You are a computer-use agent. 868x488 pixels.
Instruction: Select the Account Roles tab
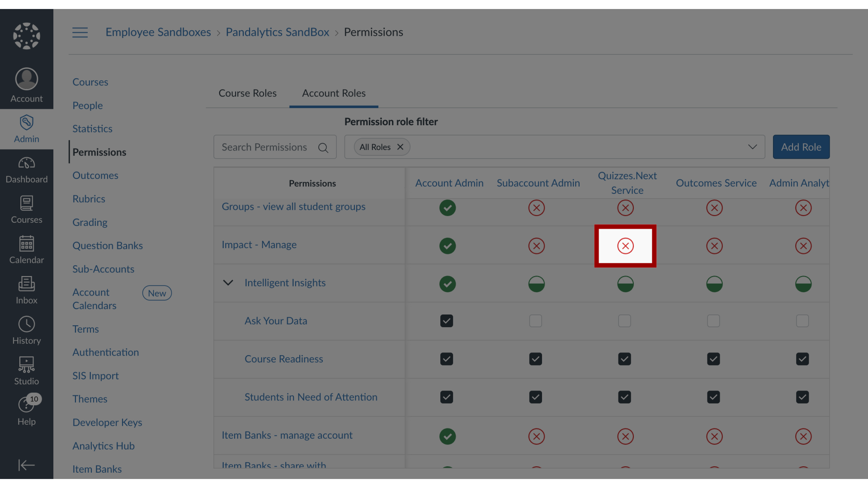tap(334, 93)
